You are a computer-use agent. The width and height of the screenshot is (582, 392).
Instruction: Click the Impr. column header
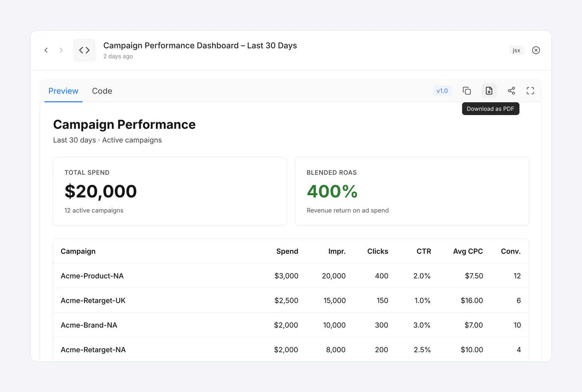[337, 251]
